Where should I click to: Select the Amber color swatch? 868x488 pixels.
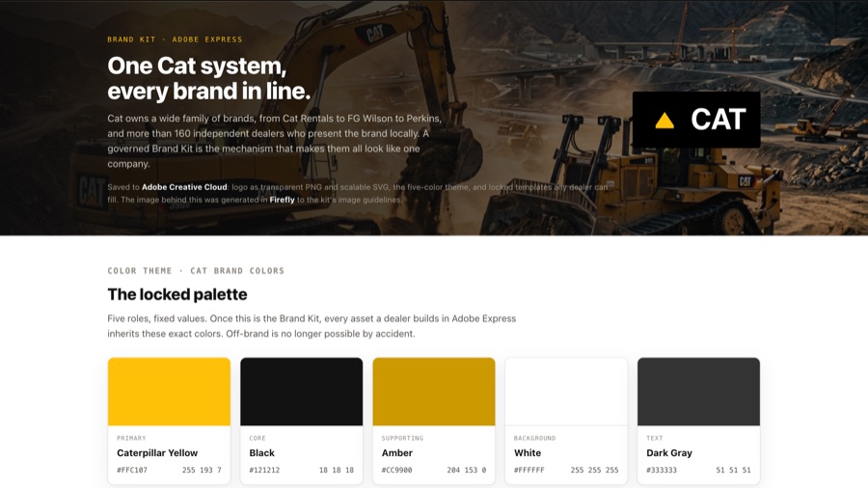pyautogui.click(x=433, y=392)
